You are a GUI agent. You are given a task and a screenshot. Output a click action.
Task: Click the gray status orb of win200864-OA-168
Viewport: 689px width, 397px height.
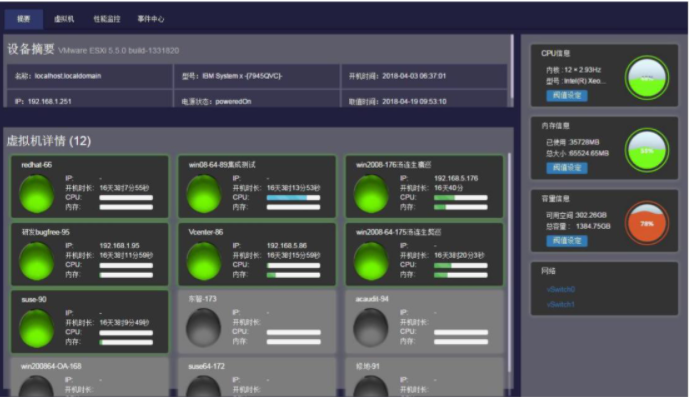pos(37,387)
